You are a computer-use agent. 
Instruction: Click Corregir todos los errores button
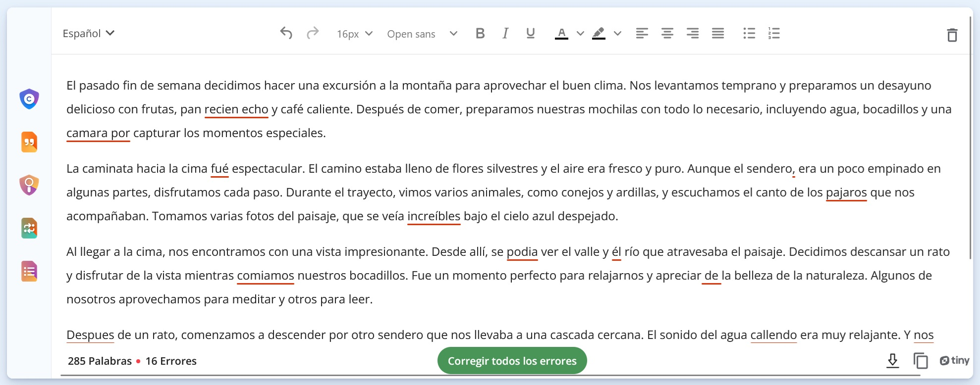(512, 361)
